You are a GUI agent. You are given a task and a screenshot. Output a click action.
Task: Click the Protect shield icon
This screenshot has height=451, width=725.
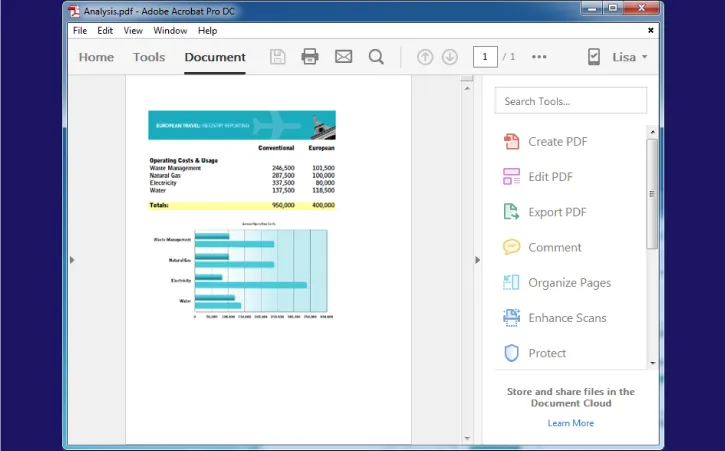point(511,353)
